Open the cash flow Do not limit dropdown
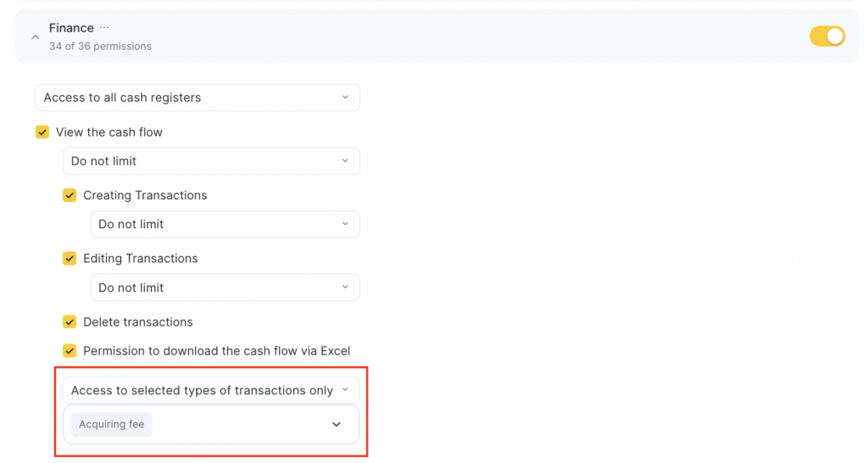The image size is (868, 463). click(210, 161)
